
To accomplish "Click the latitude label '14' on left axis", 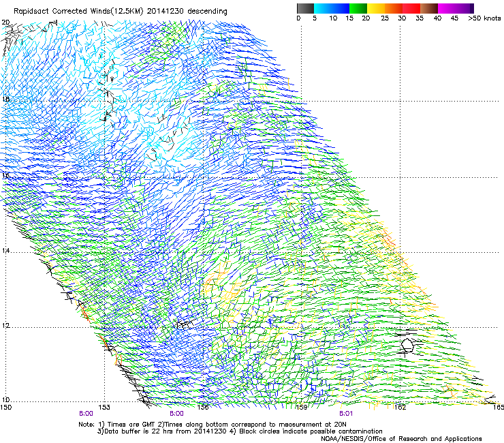I will pyautogui.click(x=5, y=251).
